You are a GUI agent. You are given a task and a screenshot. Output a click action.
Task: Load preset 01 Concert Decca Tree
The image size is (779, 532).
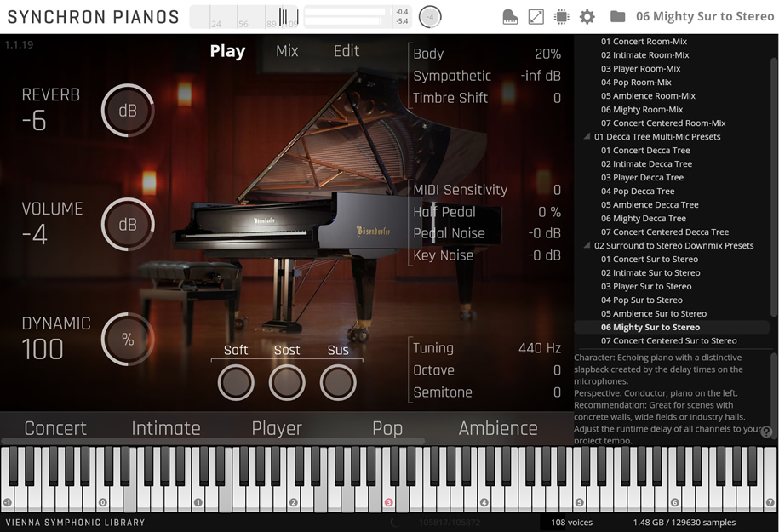pos(645,150)
